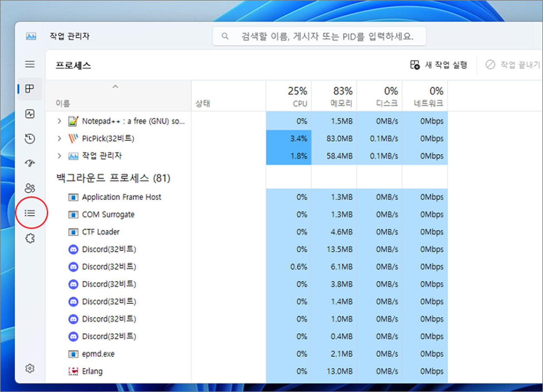Select the CTF Loader row name
Viewport: 543px width, 392px height.
(x=101, y=232)
